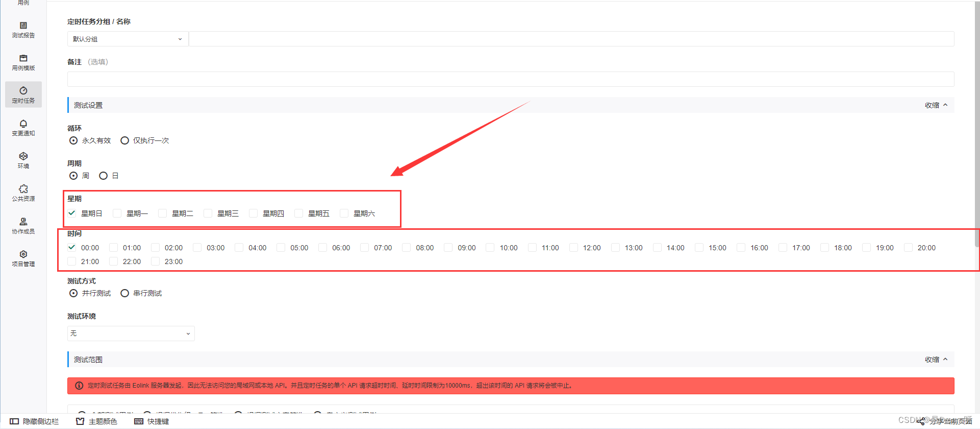Select 串行测试 as the test method
This screenshot has height=429, width=980.
click(x=124, y=293)
